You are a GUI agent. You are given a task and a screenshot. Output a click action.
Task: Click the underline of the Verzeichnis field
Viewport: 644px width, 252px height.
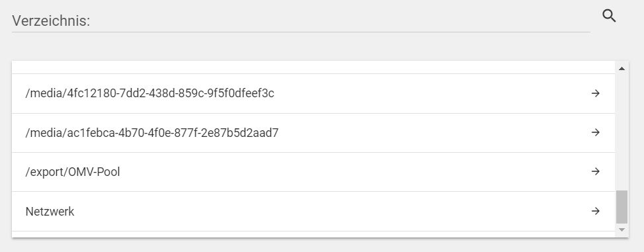pos(301,32)
